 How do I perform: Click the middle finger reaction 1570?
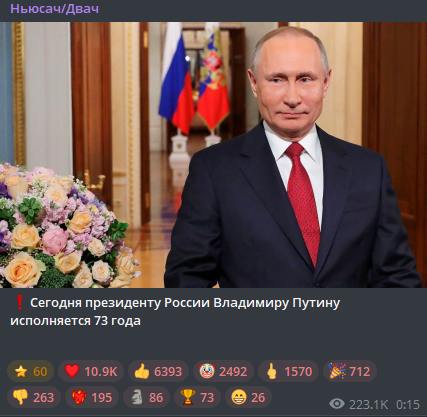(289, 371)
